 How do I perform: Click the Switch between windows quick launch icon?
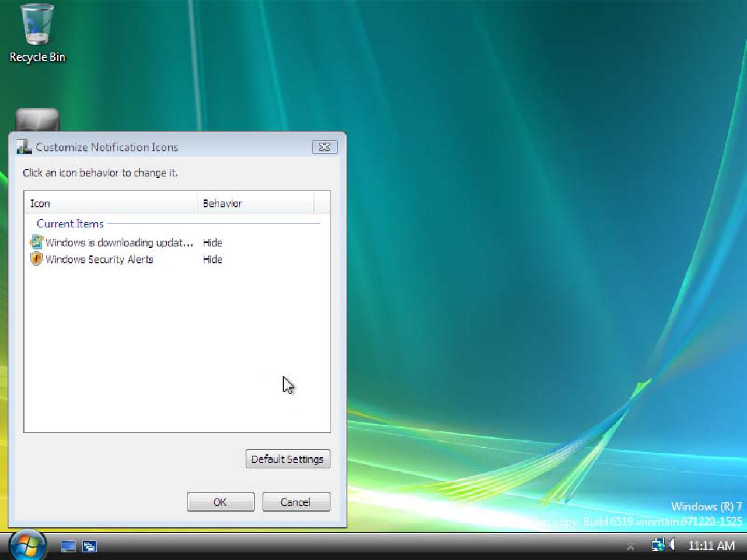89,546
